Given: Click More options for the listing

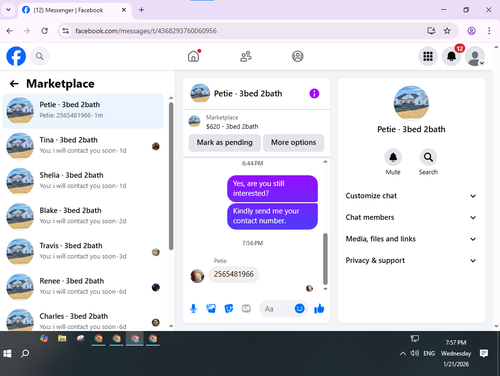Looking at the screenshot, I should 293,143.
